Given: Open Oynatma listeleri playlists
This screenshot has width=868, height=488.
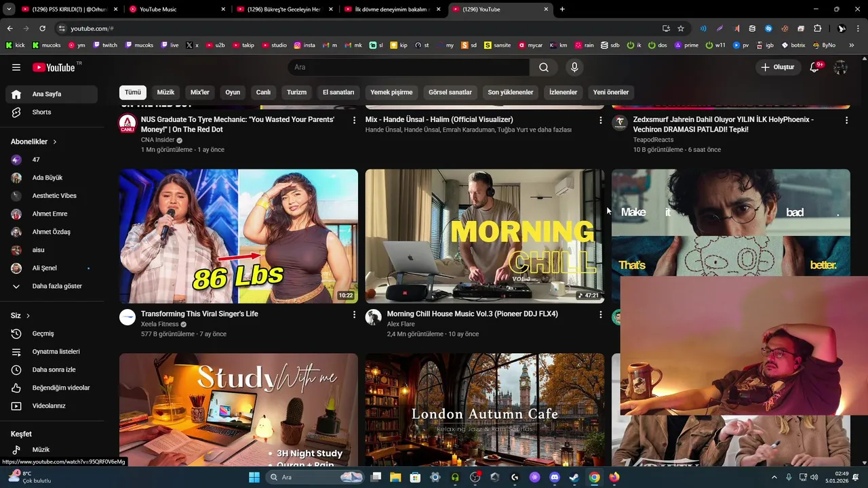Looking at the screenshot, I should click(x=52, y=352).
